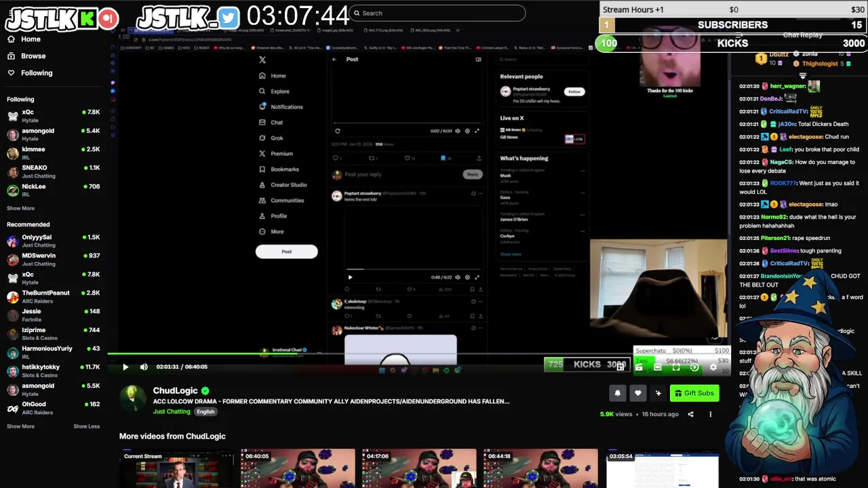
Task: Click the search input field
Action: tap(437, 13)
